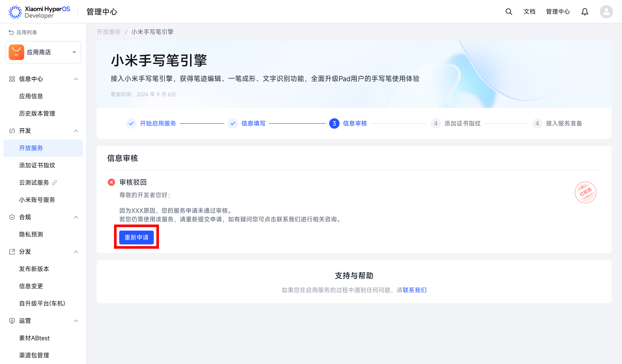
Task: Open 文档 in the top navigation
Action: click(529, 12)
